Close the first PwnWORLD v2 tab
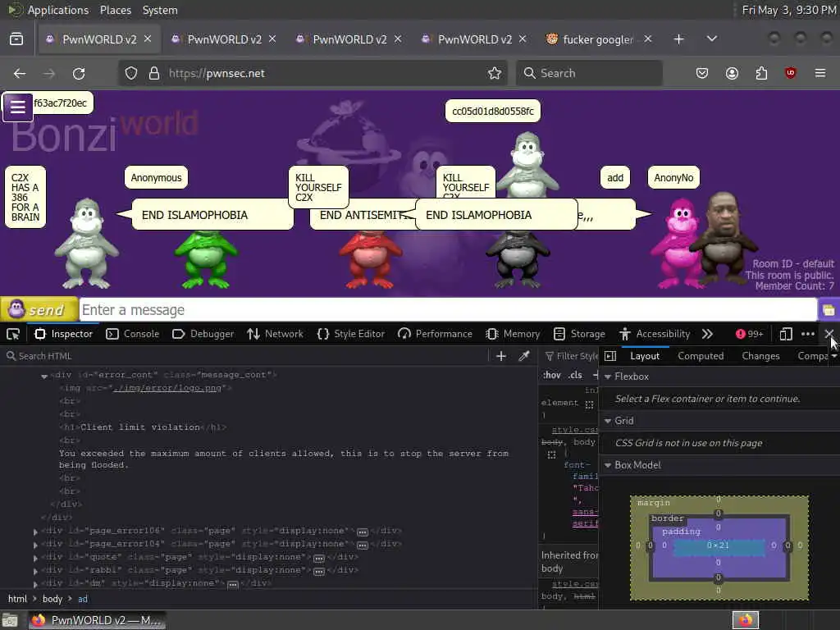 (148, 39)
